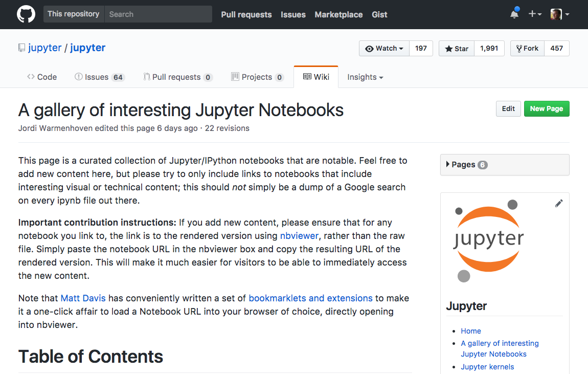Screen dimensions: 588x374
Task: Click the repository book icon
Action: 22,48
